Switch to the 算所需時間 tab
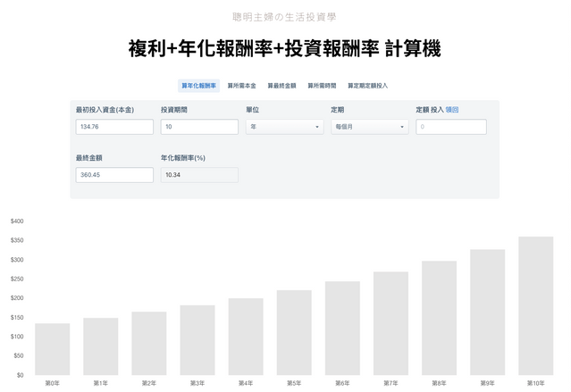Screen dimensions: 571x392 322,86
